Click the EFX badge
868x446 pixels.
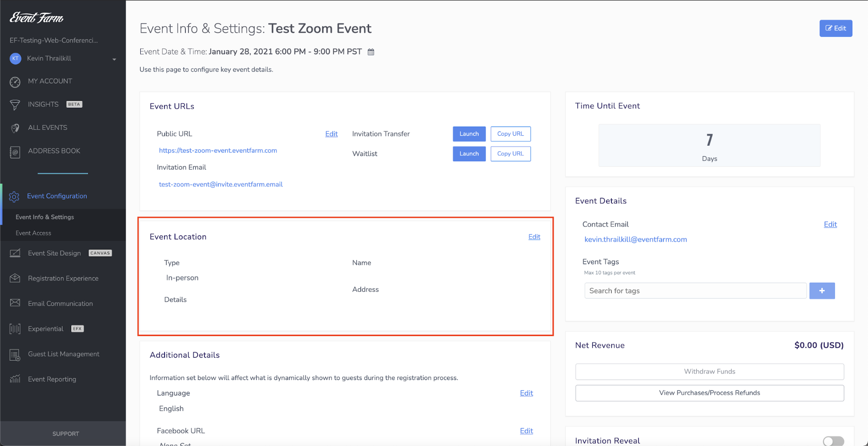point(78,329)
